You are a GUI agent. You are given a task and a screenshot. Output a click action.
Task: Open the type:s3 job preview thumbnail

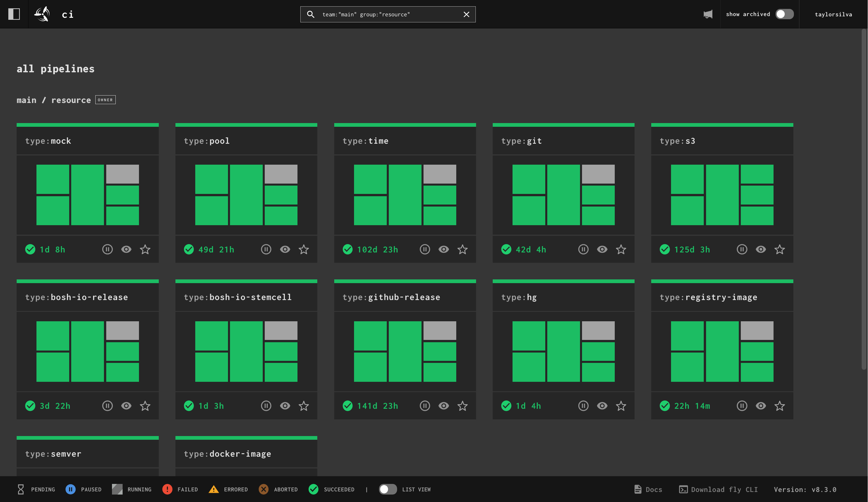coord(722,195)
